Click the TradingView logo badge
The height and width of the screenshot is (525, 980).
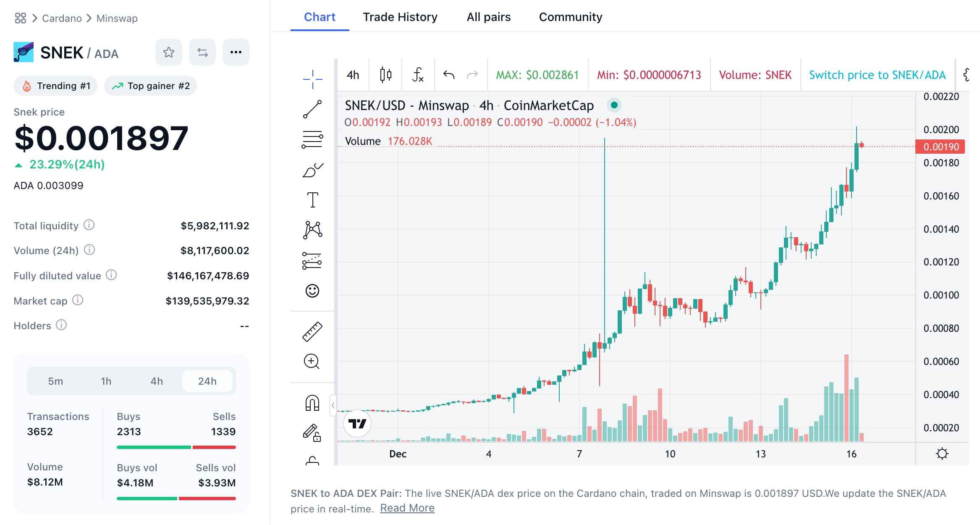[357, 423]
